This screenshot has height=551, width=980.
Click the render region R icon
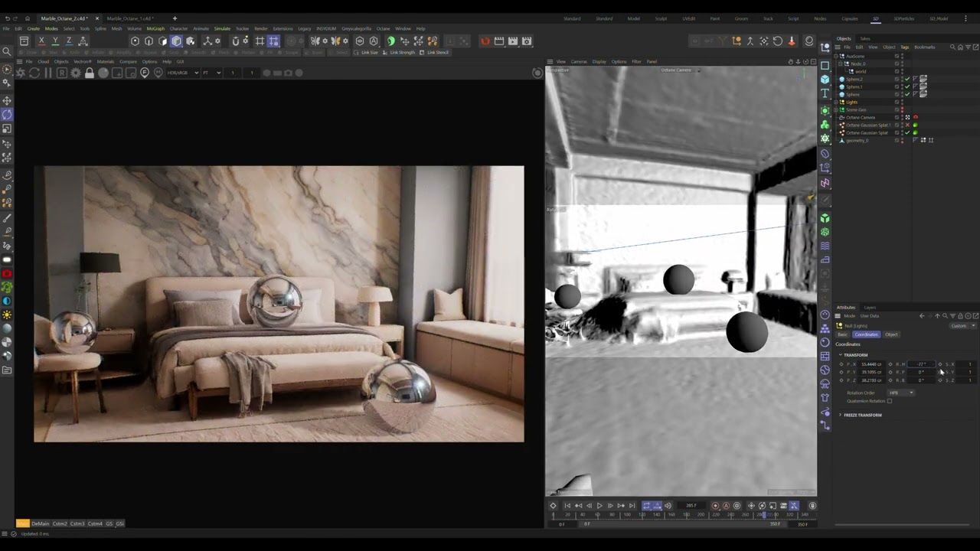pos(62,73)
